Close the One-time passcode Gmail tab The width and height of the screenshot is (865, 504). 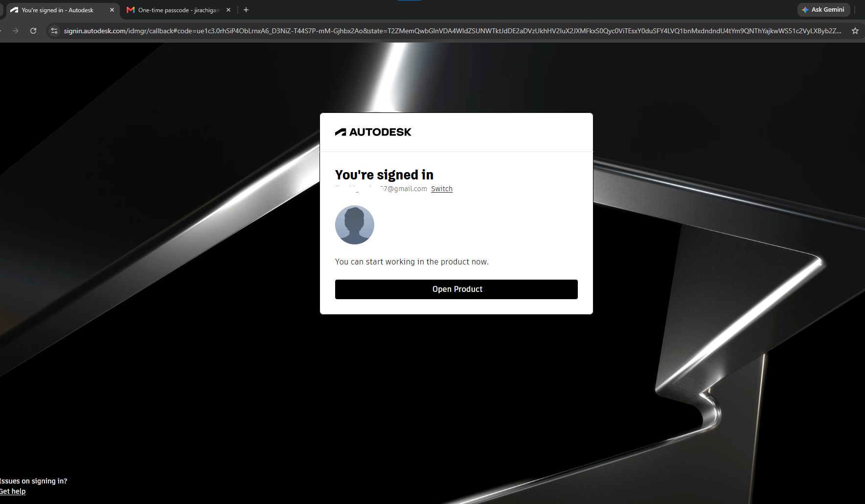[x=228, y=10]
